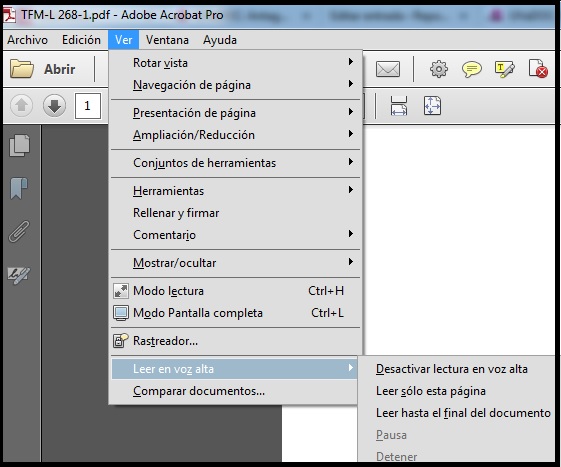
Task: Click the fit one full page icon
Action: 433,106
